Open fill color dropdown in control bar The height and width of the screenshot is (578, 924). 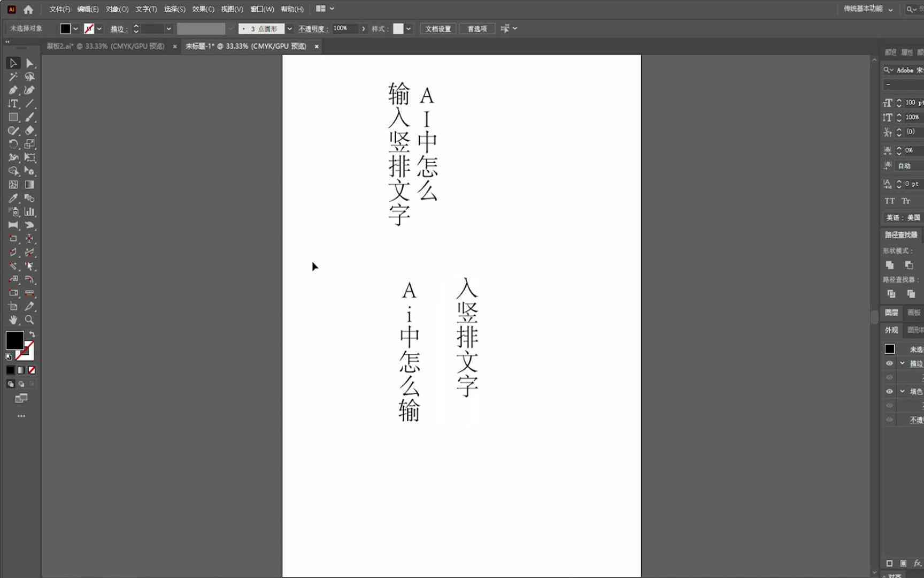(76, 29)
